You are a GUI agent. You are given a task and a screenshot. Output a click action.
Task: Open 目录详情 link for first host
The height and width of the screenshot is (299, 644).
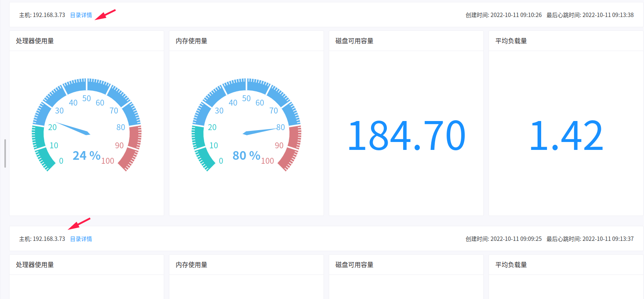[81, 15]
